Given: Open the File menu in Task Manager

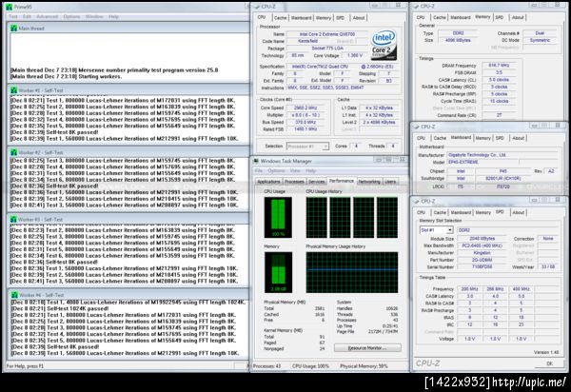Looking at the screenshot, I should [259, 170].
